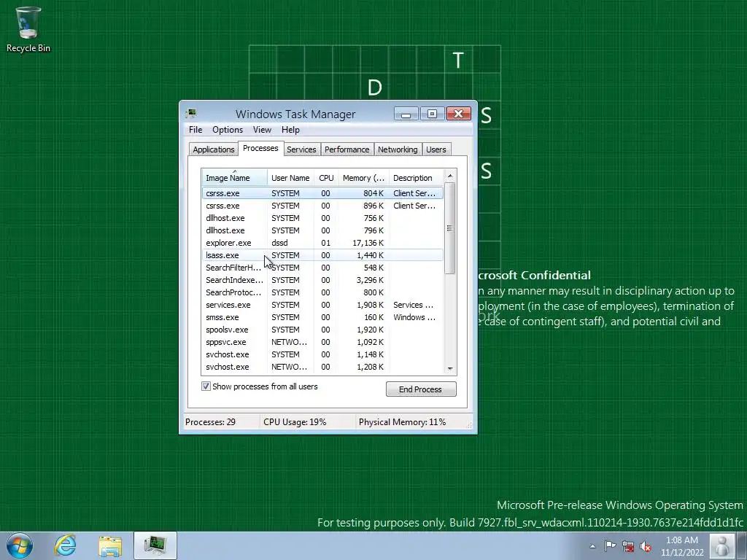Switch to the Networking tab

click(x=398, y=149)
